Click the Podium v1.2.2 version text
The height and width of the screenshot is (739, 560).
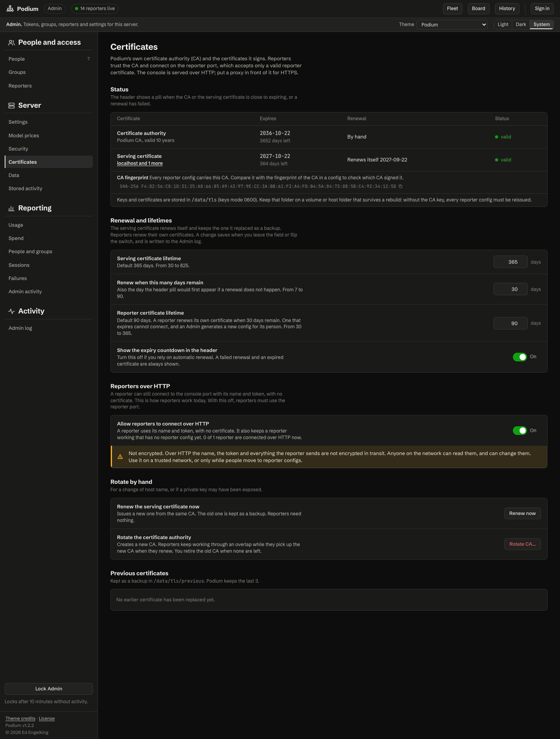tap(20, 725)
